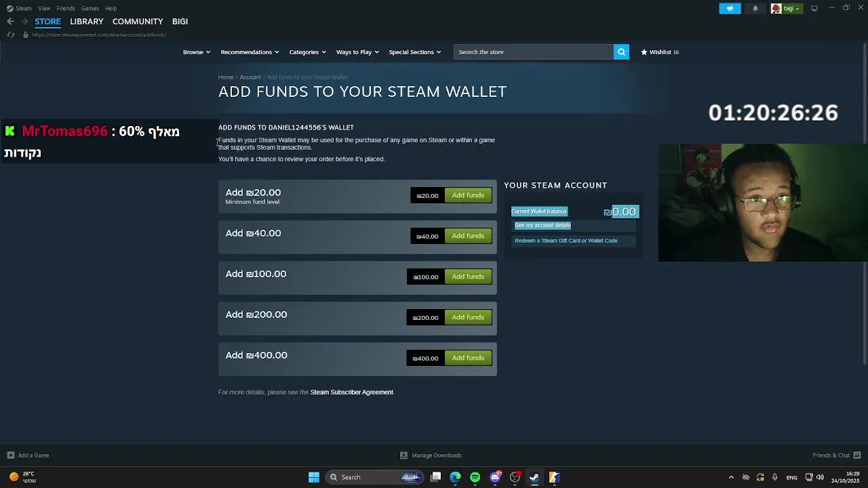Expand the Ways to Play dropdown
This screenshot has height=488, width=868.
(357, 52)
